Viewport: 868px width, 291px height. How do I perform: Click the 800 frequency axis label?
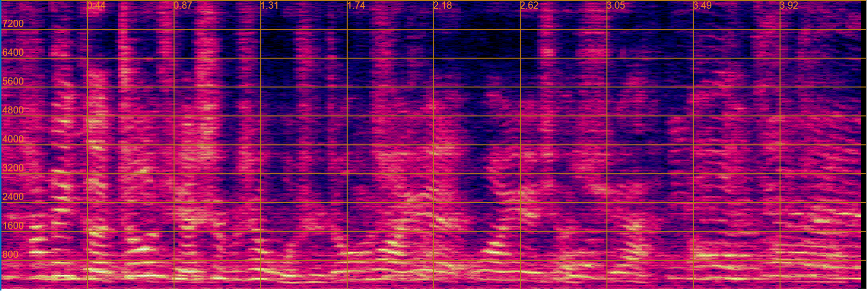point(11,255)
